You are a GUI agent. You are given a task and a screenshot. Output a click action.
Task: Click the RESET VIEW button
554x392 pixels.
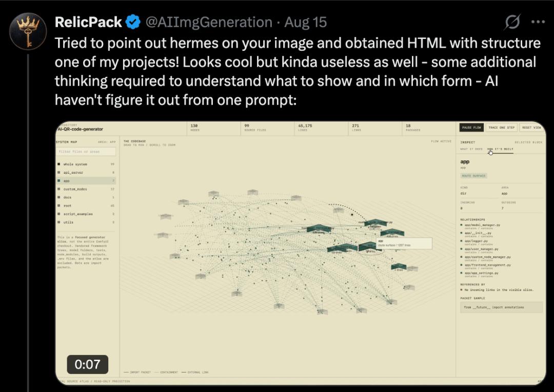click(x=531, y=128)
